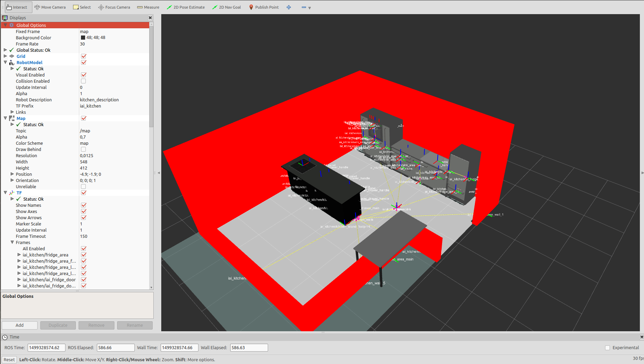The width and height of the screenshot is (644, 364).
Task: Click the Wall Elapsed field
Action: tap(249, 348)
